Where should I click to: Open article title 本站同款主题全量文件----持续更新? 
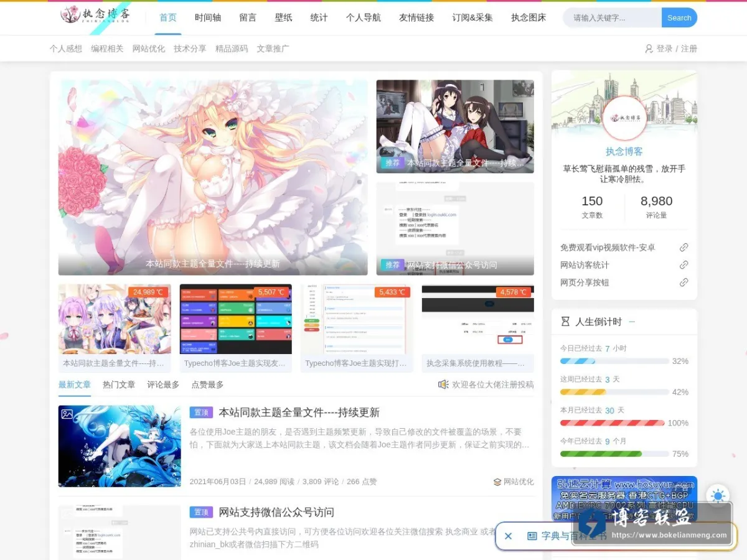[299, 413]
